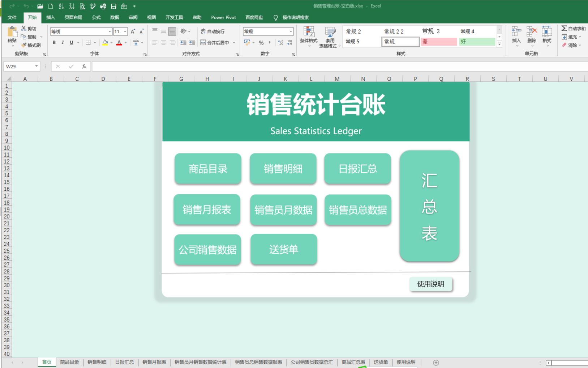Click the 销售月报表 button
The width and height of the screenshot is (588, 368).
coord(207,210)
